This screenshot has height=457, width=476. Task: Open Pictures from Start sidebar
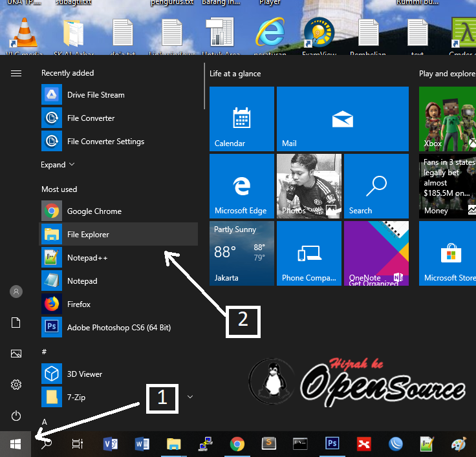point(16,354)
